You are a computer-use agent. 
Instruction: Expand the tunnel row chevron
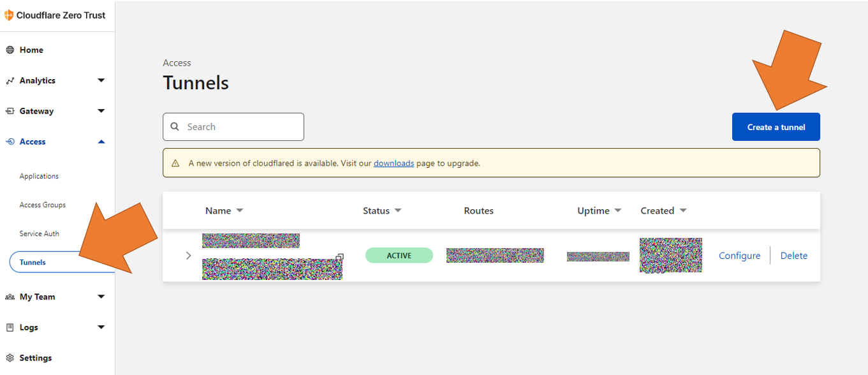[188, 256]
